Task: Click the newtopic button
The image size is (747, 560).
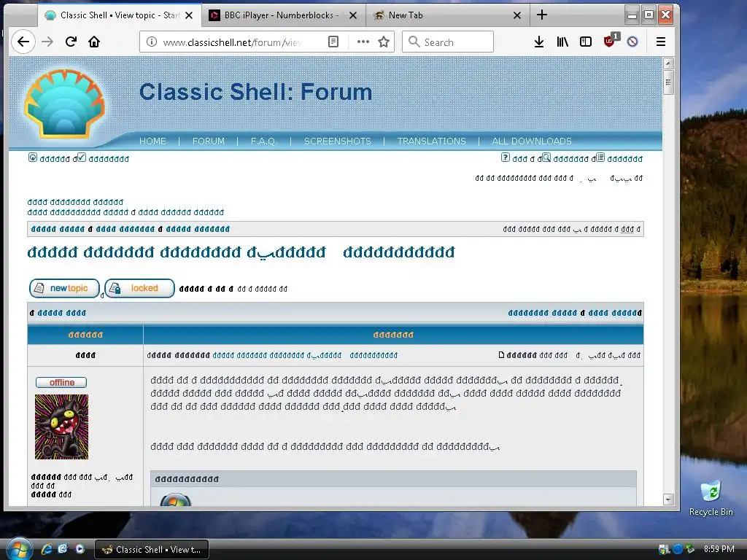Action: (64, 288)
